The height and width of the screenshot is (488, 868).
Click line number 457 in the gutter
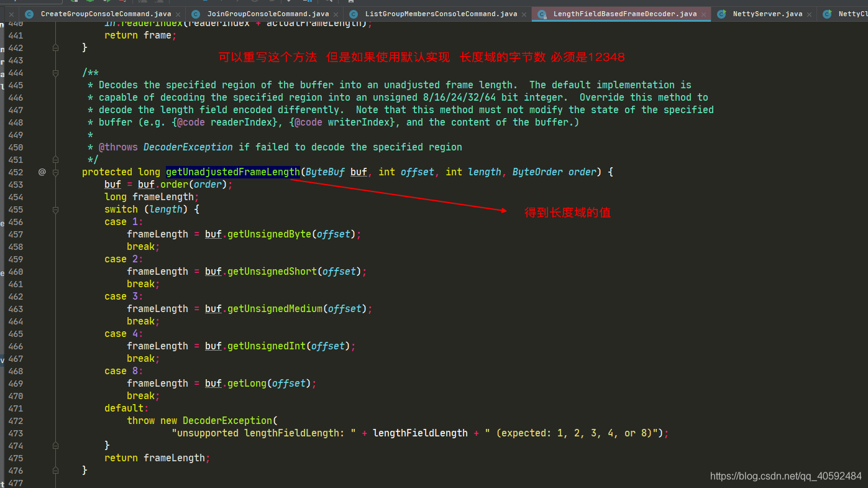[x=16, y=234]
